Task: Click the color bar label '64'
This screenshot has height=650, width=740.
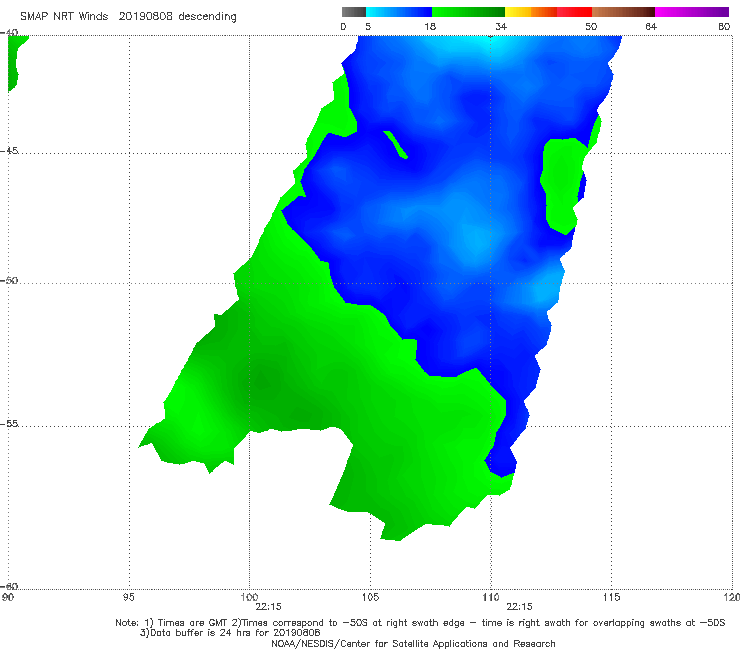Action: [651, 26]
